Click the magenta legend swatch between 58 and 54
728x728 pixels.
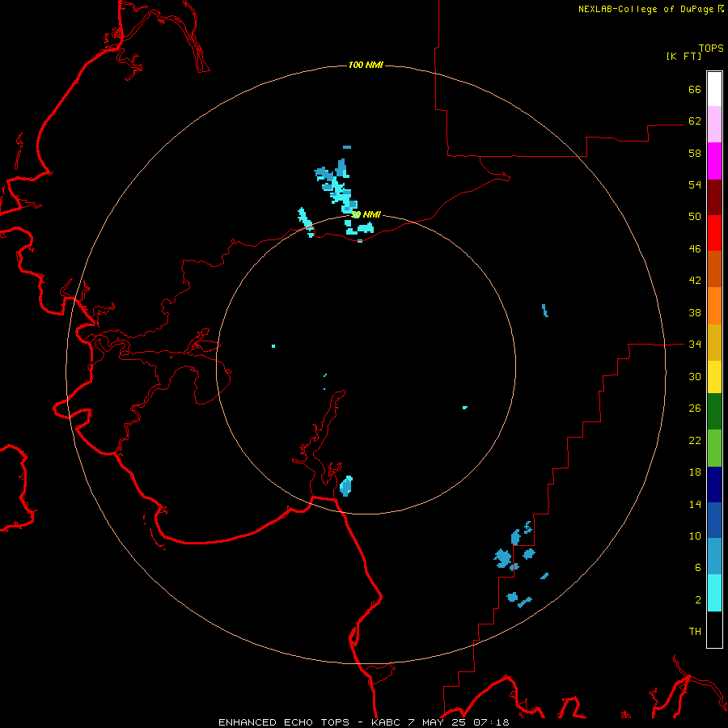point(714,161)
